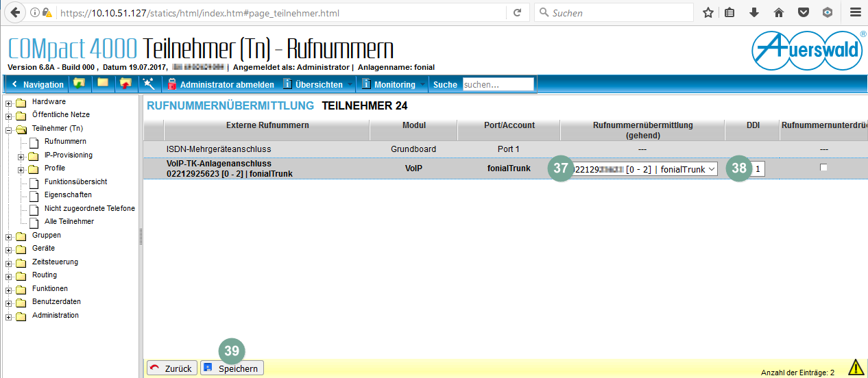Viewport: 868px width, 378px height.
Task: Open Funktionsübersicht in navigation tree
Action: 75,181
